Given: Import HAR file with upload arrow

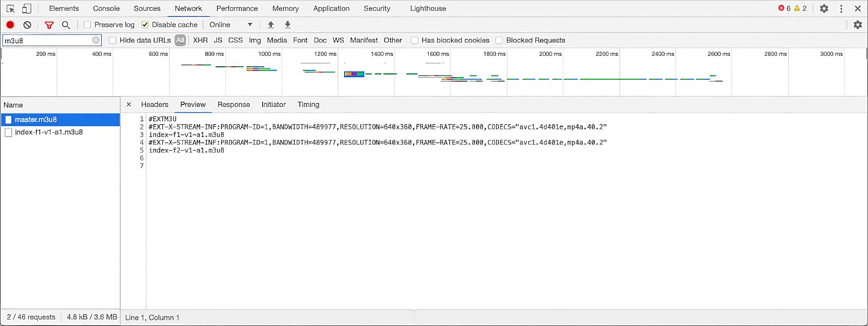Looking at the screenshot, I should click(271, 25).
